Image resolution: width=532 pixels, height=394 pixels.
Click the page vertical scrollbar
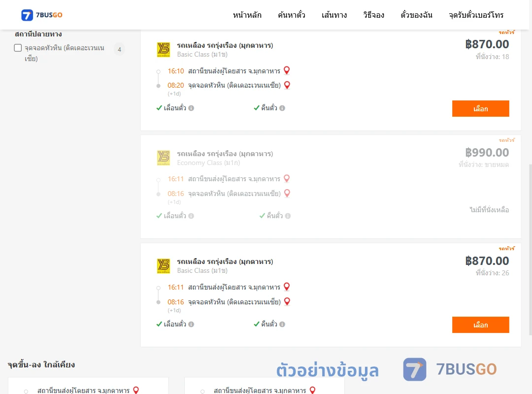(x=530, y=249)
